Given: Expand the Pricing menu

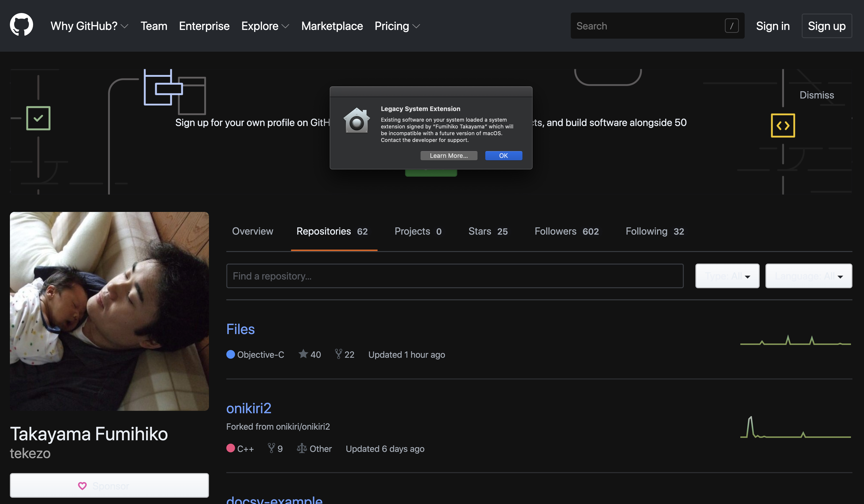Looking at the screenshot, I should click(397, 26).
